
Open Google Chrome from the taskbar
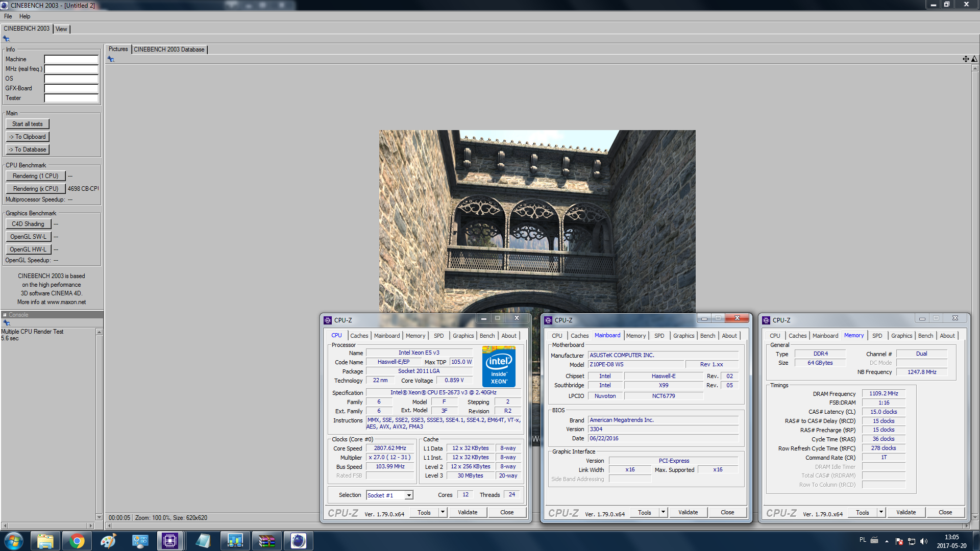click(77, 541)
